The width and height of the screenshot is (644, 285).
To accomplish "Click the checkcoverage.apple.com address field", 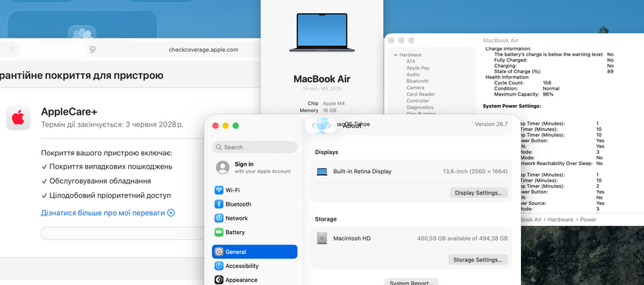I will [x=203, y=50].
